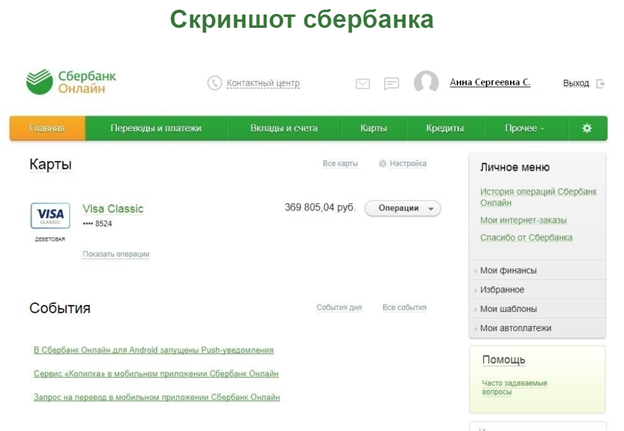Screen dimensions: 624x431
Task: Click the Помощь heading
Action: point(504,360)
